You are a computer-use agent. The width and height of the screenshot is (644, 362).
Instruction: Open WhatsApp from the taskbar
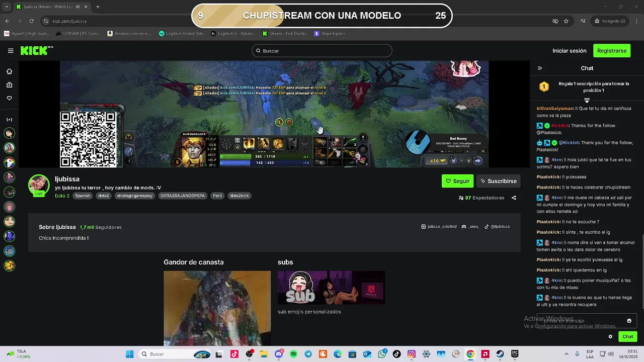[x=382, y=354]
